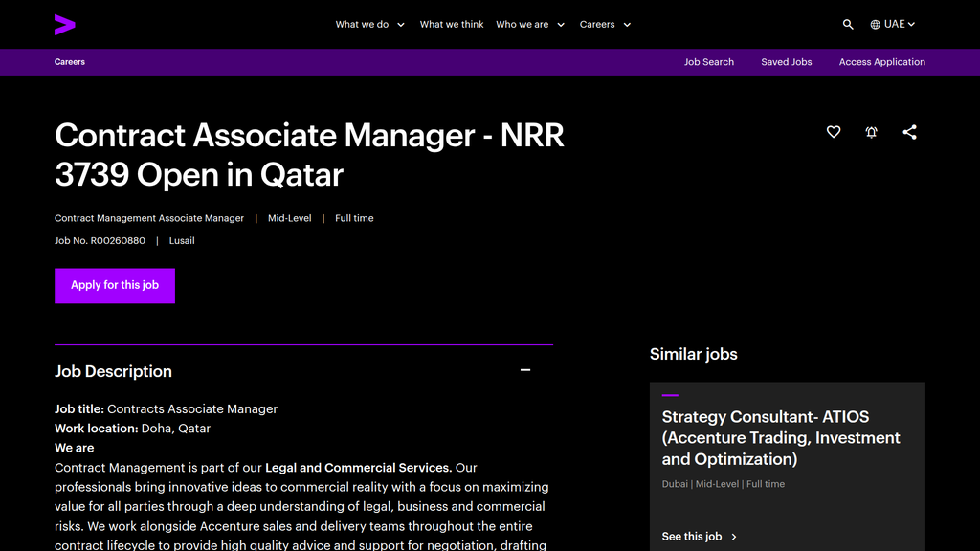Open Access Application

[x=881, y=62]
